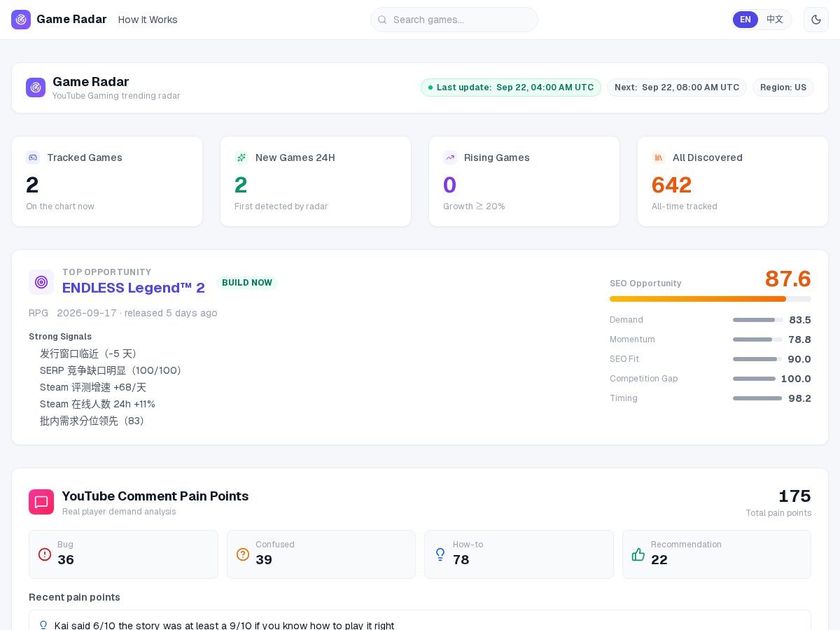Click the Recommendation thumbs-up icon
Image resolution: width=840 pixels, height=630 pixels.
[638, 554]
